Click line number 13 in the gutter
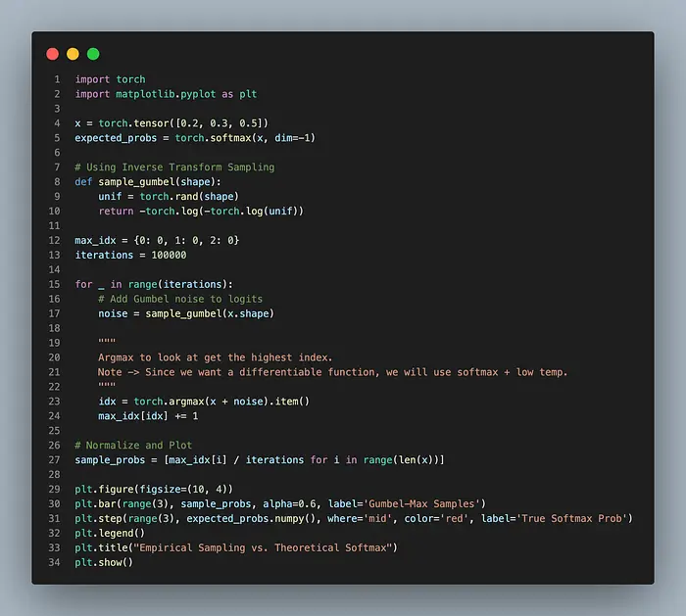 [54, 255]
